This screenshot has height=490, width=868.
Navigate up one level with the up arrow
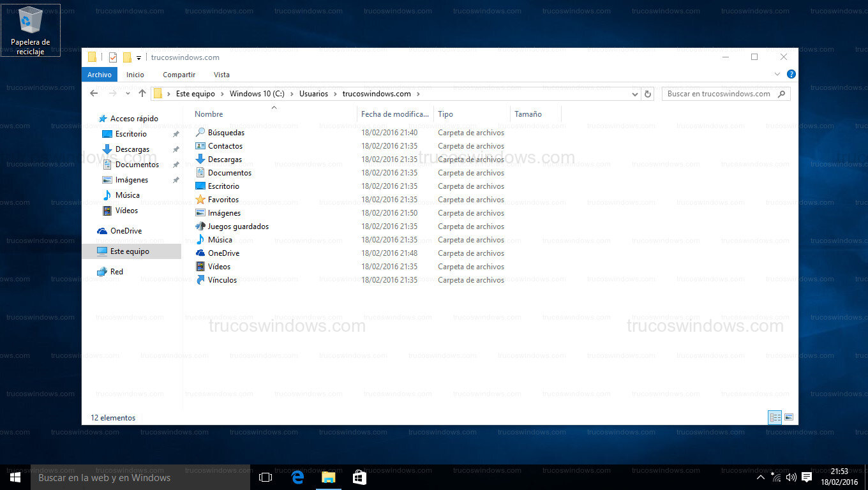[x=142, y=93]
